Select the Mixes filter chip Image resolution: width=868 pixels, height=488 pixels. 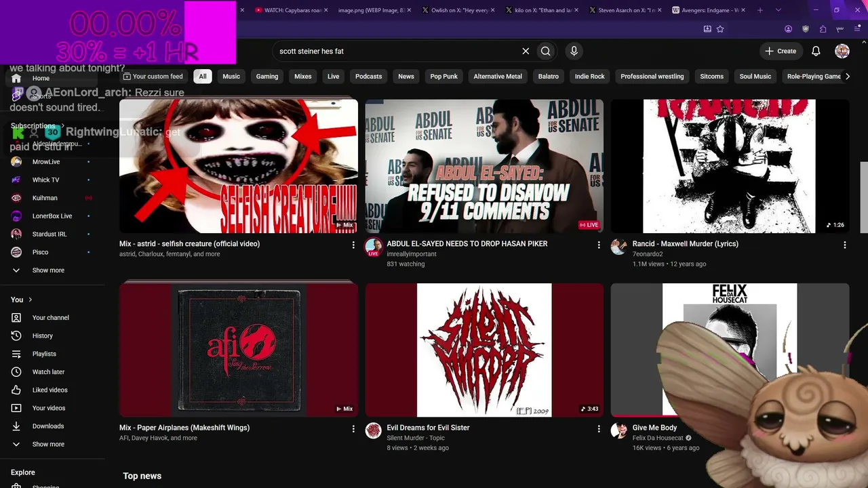pos(303,77)
